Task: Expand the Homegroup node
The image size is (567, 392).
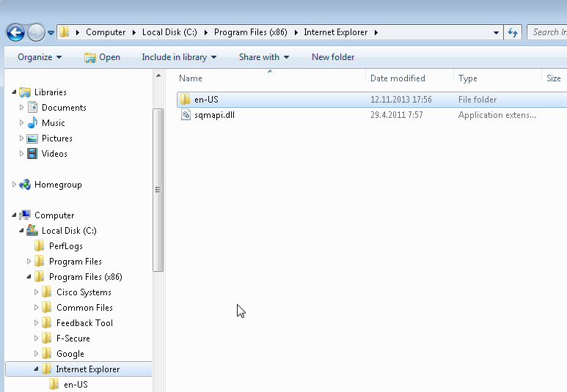Action: tap(14, 184)
